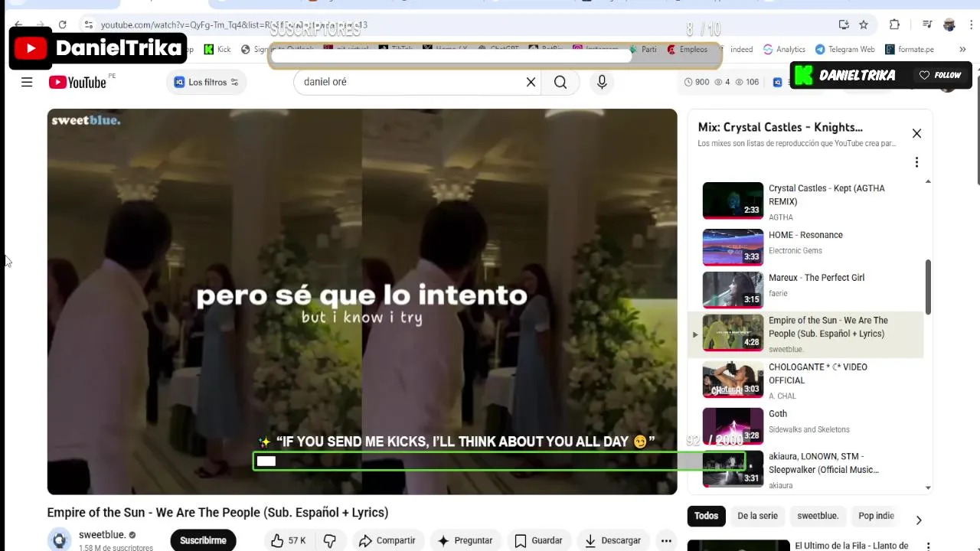Open the Telegram Web bookmark

844,49
